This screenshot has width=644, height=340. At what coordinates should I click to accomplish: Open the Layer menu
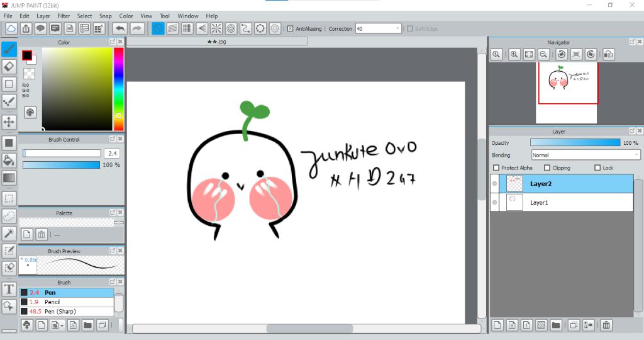click(x=43, y=16)
